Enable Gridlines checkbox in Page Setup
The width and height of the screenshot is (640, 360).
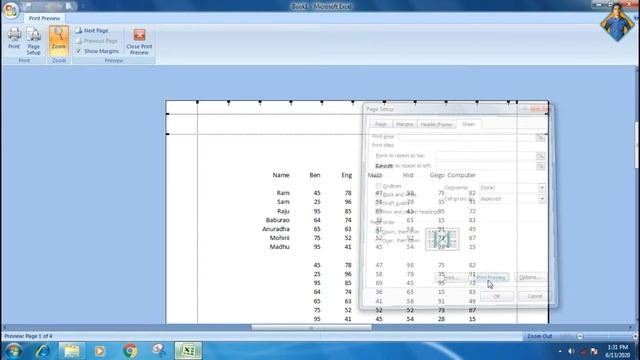click(x=378, y=186)
